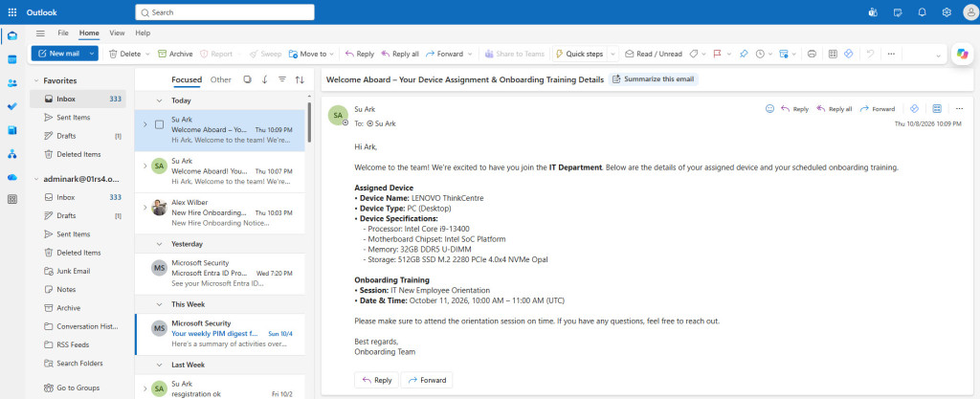
Task: Switch to the Focused inbox tab
Action: click(187, 79)
